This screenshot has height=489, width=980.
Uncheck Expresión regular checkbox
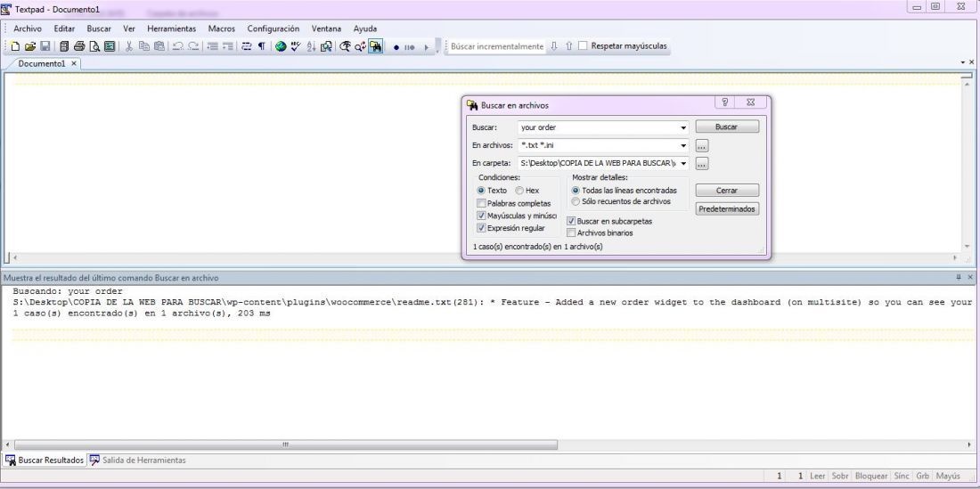point(481,228)
